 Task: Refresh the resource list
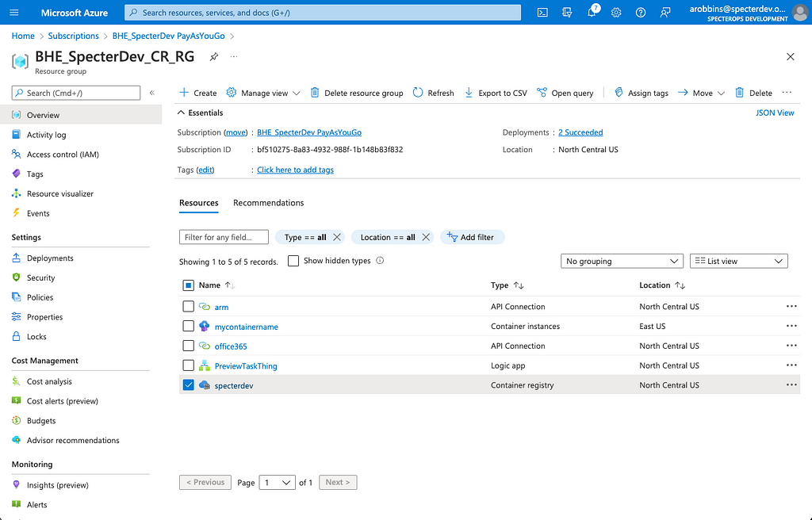[433, 93]
